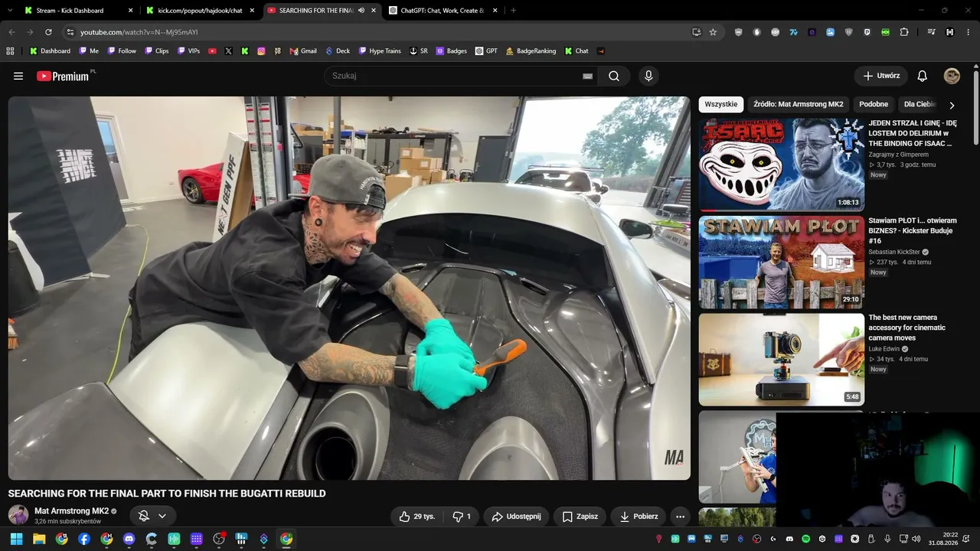This screenshot has width=980, height=551.
Task: Click the address bar URL
Action: (139, 32)
